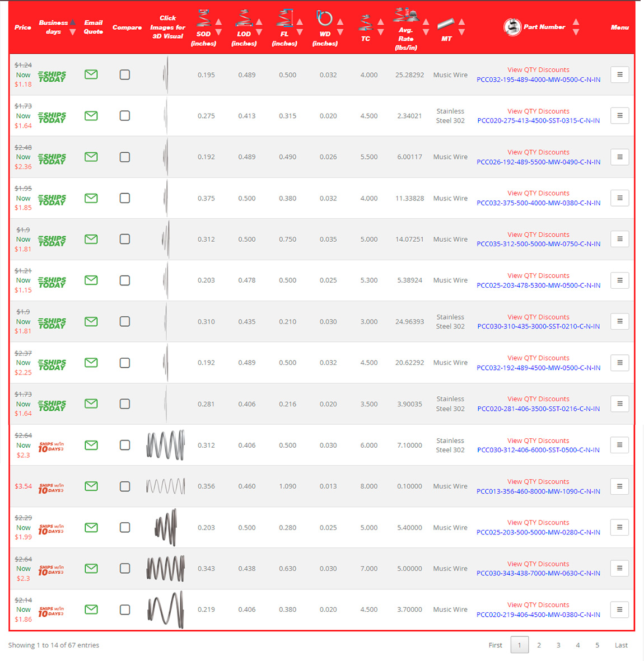
Task: View QTY Discounts for PCC030-310-435 spring
Action: [538, 317]
